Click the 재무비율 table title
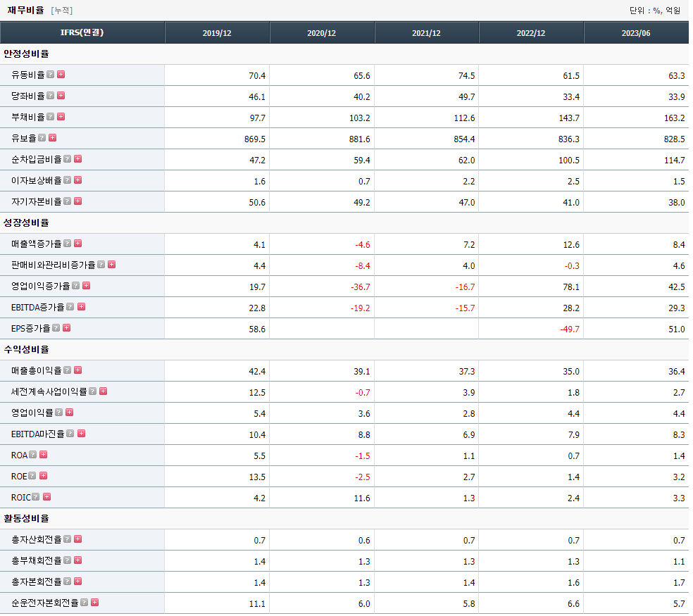The height and width of the screenshot is (616, 693). [x=25, y=10]
